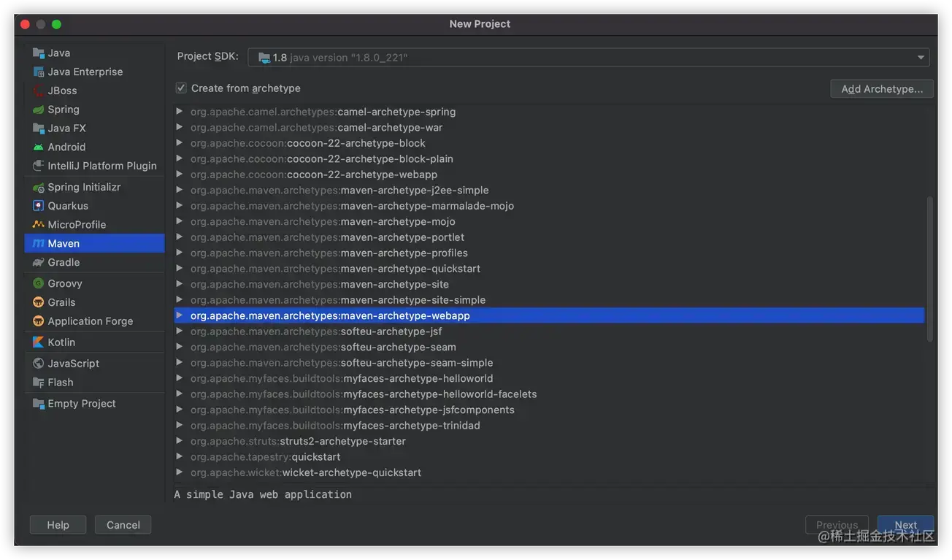Click the Add Archetype... button
The image size is (952, 560).
point(882,89)
